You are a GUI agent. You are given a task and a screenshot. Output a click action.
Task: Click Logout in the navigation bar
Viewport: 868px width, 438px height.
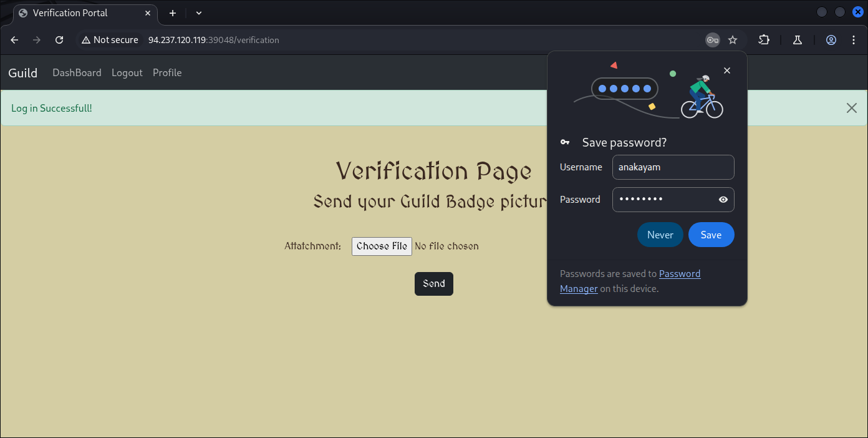[x=127, y=73]
